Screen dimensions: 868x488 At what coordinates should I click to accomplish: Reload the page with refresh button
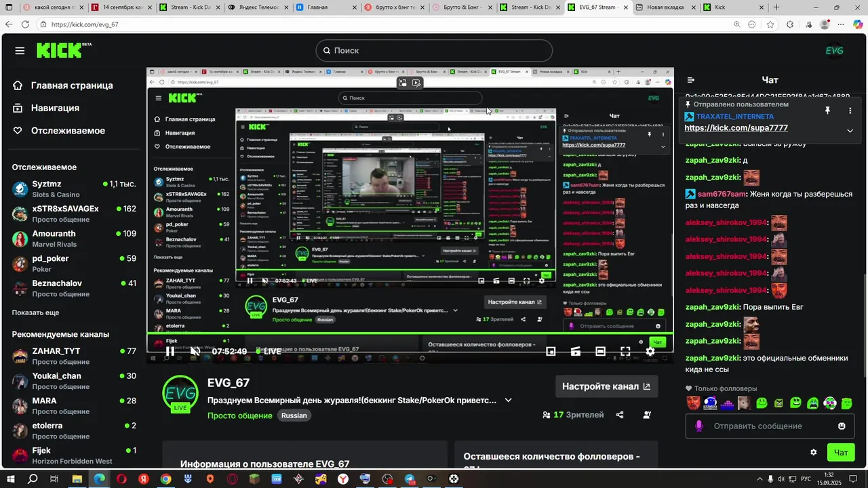25,24
